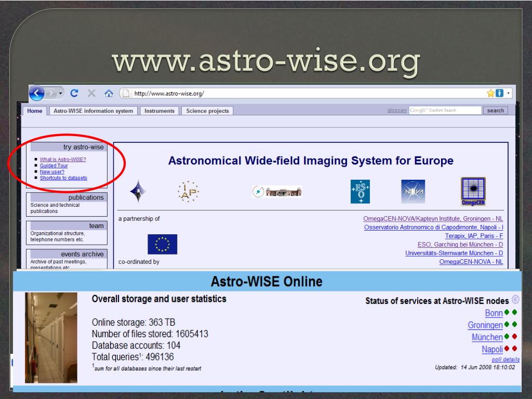Click the 'Online storage: 363 TB' statistic
532x399 pixels.
pyautogui.click(x=134, y=322)
